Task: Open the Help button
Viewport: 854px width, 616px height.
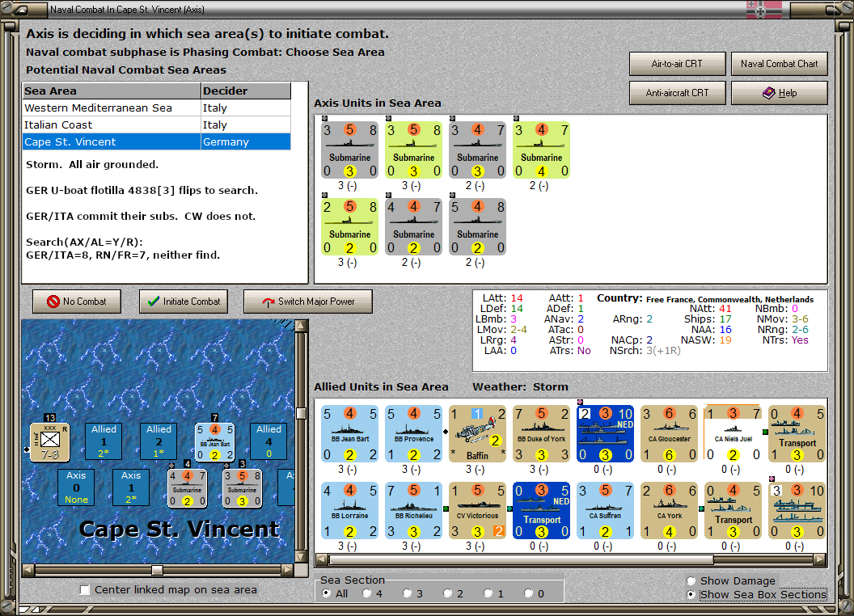Action: 779,93
